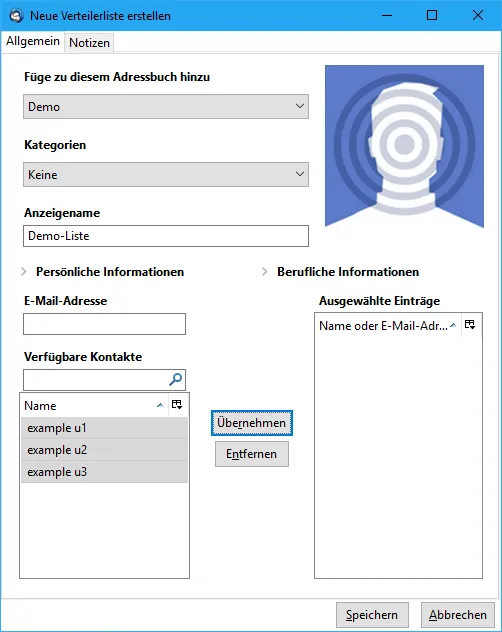Switch to the Notizen tab
The height and width of the screenshot is (632, 502).
pos(89,42)
